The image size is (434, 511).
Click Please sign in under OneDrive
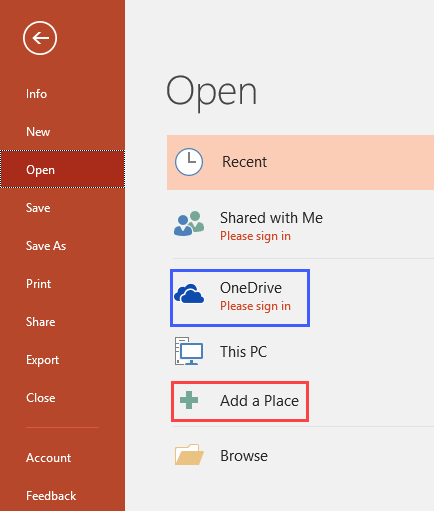255,306
